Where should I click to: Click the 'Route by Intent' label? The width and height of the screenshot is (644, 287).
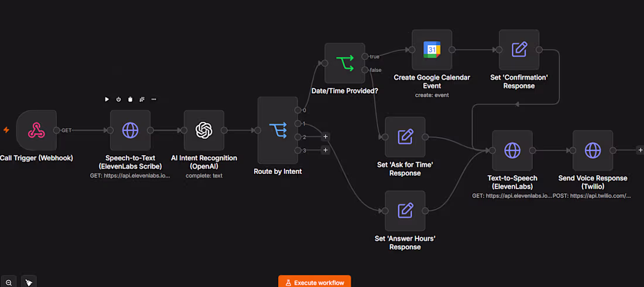coord(278,172)
